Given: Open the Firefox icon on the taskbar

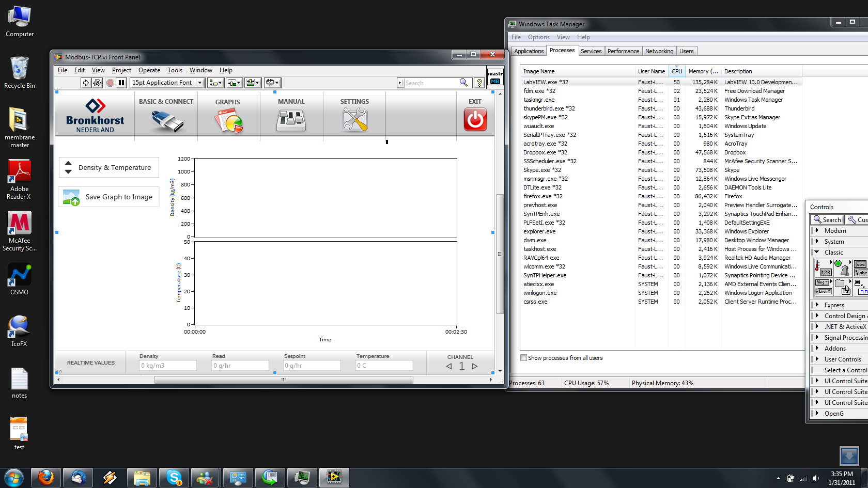Looking at the screenshot, I should tap(46, 478).
